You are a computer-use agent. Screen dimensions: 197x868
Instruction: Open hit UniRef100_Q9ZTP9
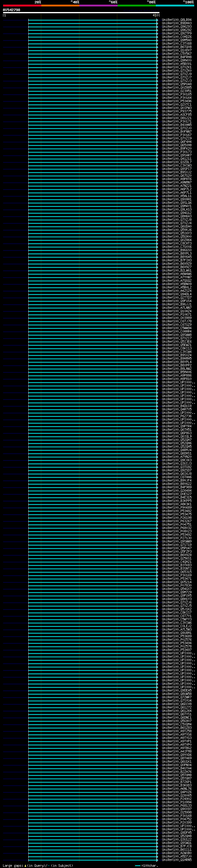pos(176,33)
